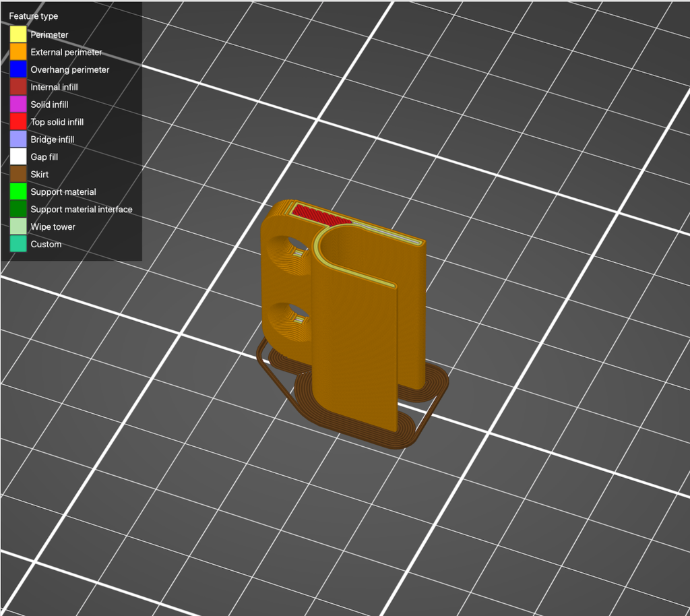
Task: Click the Internal infill color swatch
Action: [x=18, y=87]
